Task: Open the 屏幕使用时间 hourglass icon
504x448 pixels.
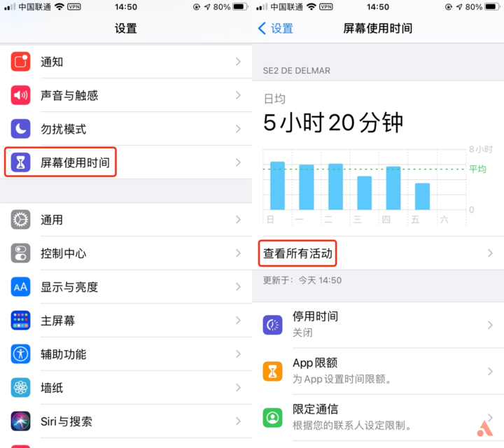Action: pos(20,162)
